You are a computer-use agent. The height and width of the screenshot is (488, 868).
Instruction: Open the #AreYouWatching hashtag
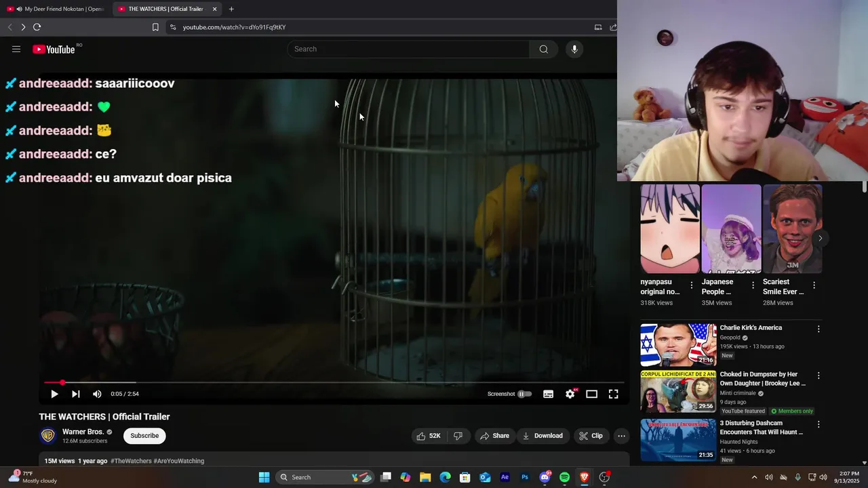coord(179,461)
